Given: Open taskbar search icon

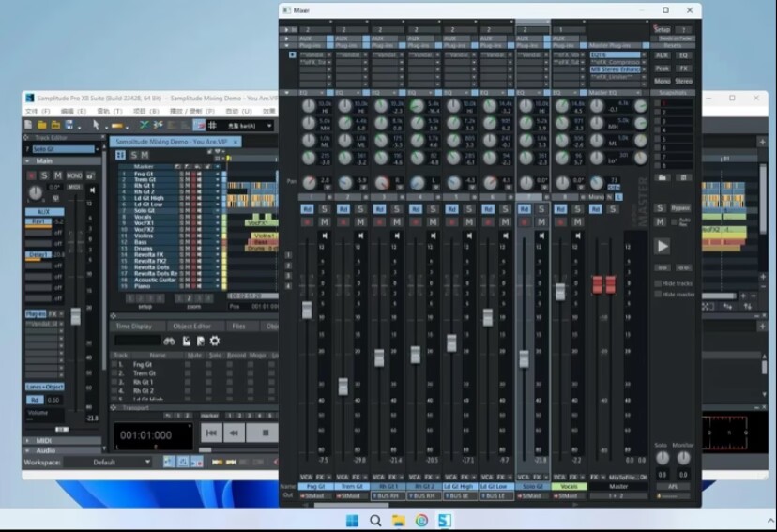Looking at the screenshot, I should tap(375, 521).
